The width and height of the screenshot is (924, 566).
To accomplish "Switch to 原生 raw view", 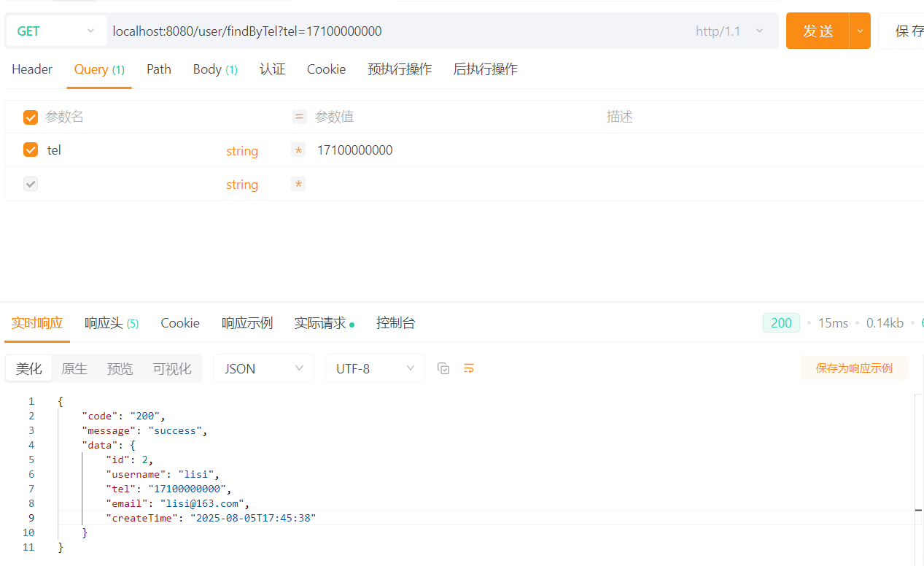I will (x=74, y=368).
